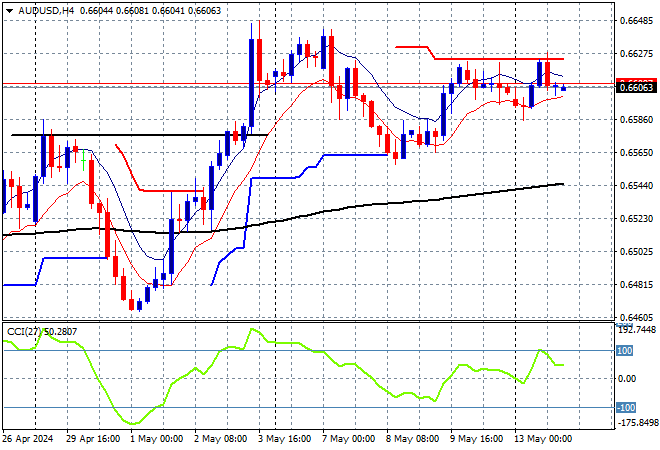The height and width of the screenshot is (450, 660).
Task: Click the CCI 100 level tag
Action: (x=625, y=351)
